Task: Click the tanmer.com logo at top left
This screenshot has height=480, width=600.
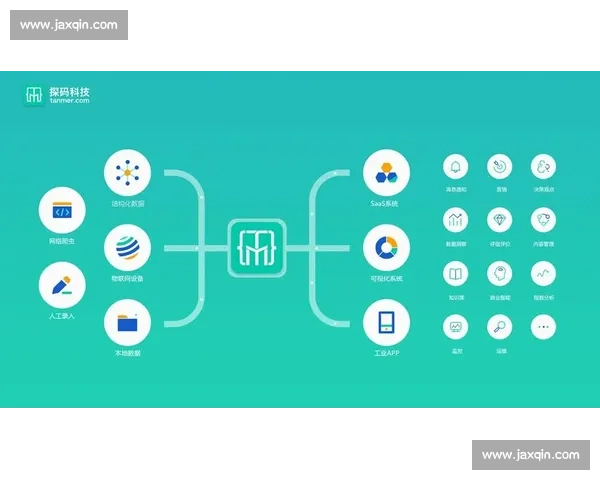Action: 57,95
